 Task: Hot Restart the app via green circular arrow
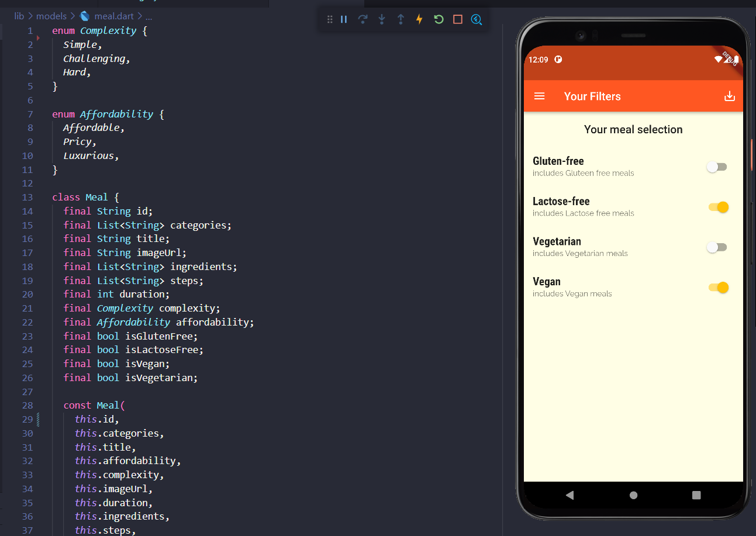(439, 19)
